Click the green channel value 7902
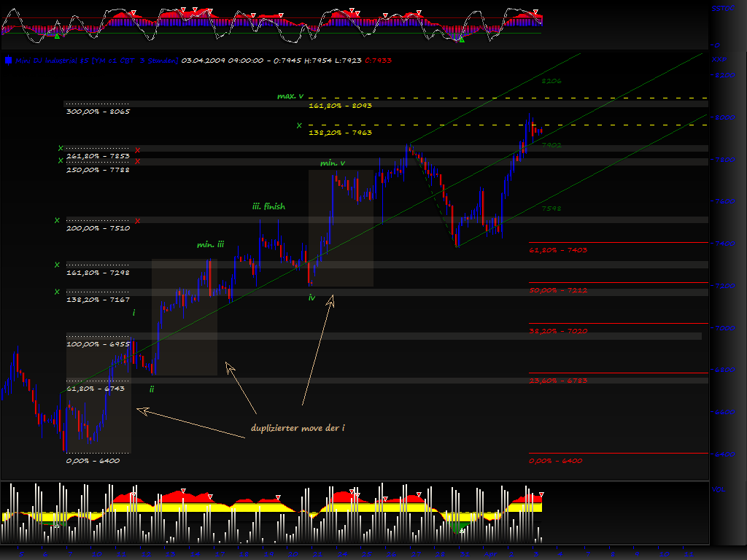Image resolution: width=747 pixels, height=560 pixels. coord(551,145)
